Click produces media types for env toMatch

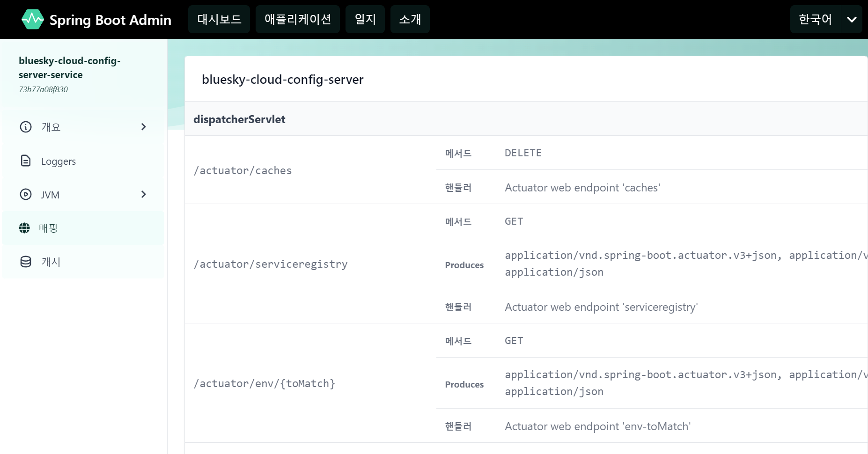[686, 383]
